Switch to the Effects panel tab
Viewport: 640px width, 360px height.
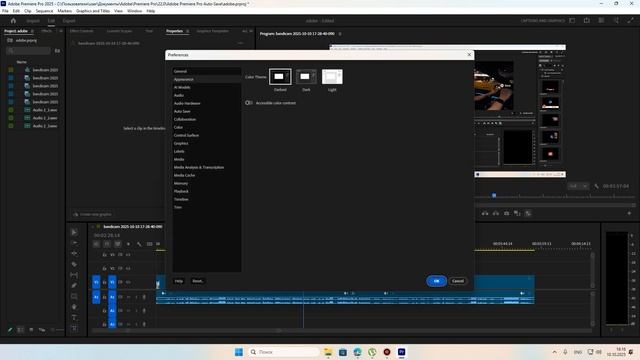(x=47, y=31)
